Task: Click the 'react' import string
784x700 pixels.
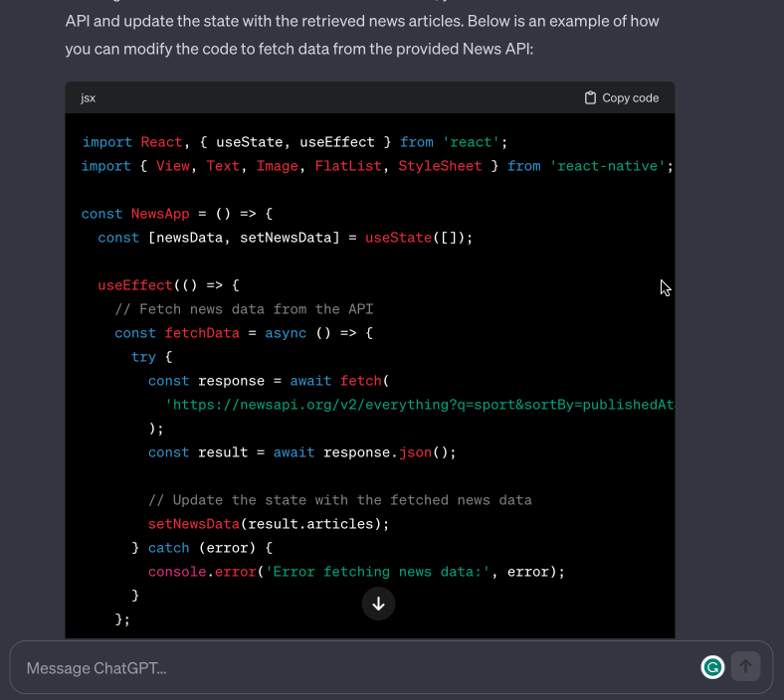Action: tap(471, 142)
